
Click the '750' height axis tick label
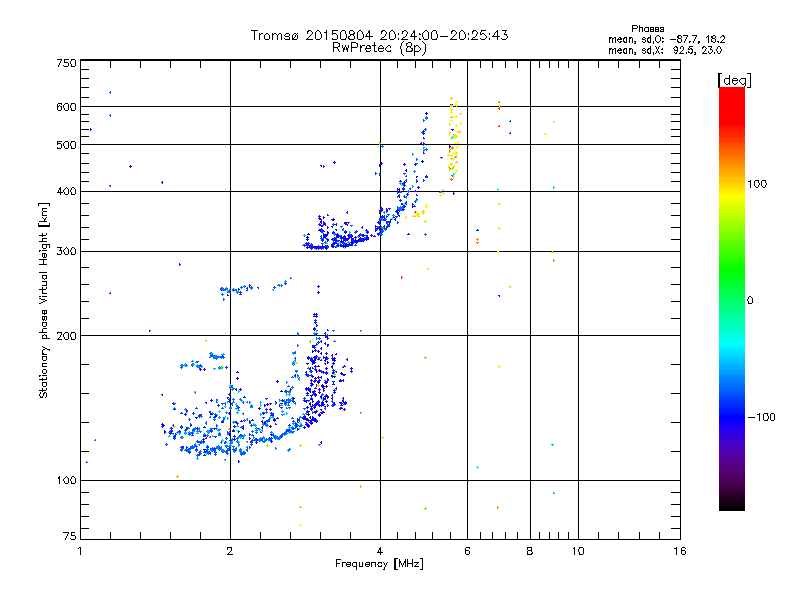67,63
